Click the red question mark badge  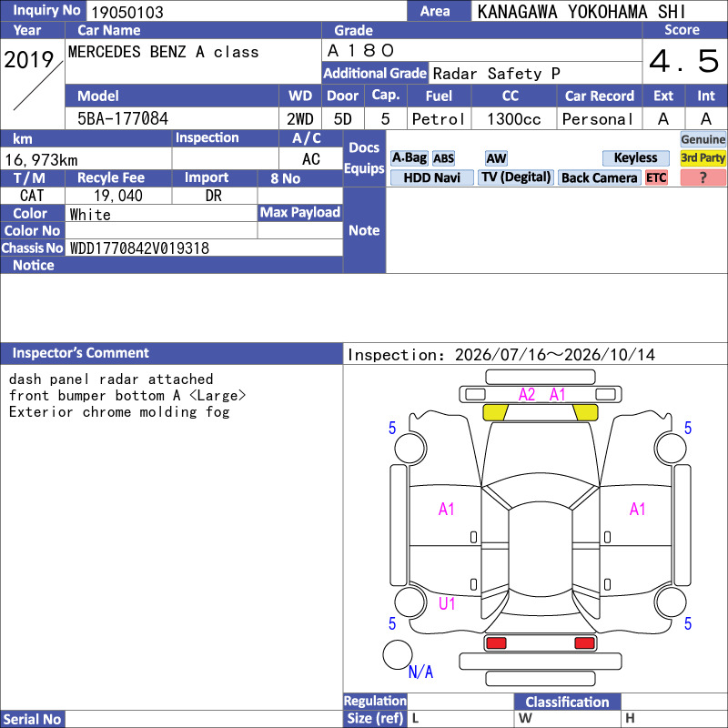point(703,177)
